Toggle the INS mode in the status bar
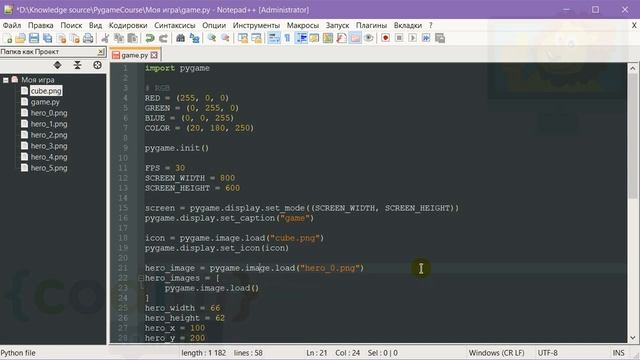 coord(618,353)
